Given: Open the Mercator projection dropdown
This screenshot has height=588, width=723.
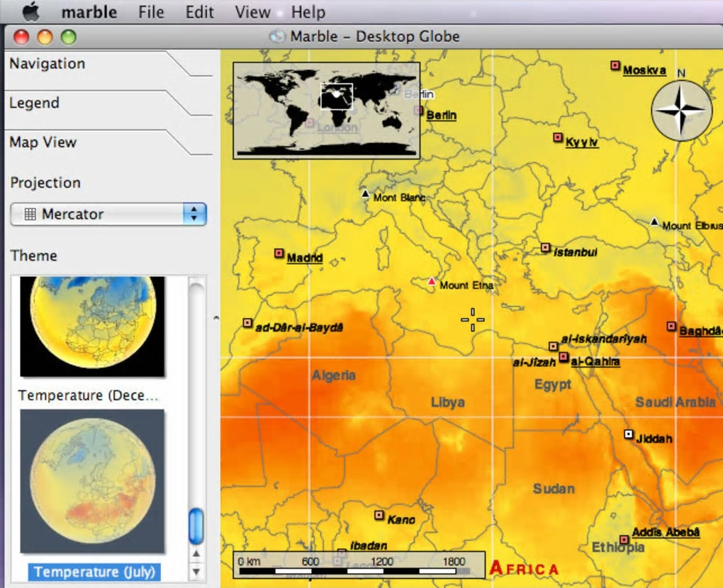Looking at the screenshot, I should coord(108,214).
